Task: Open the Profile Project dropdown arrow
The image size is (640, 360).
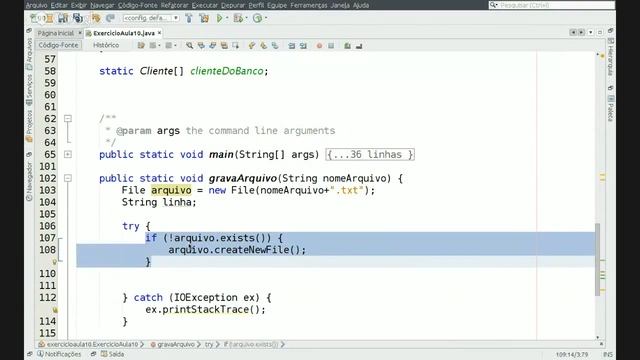Action: 266,18
